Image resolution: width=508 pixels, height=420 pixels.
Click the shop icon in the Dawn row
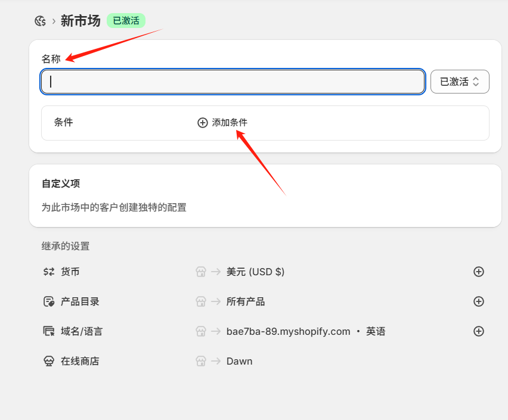(200, 361)
